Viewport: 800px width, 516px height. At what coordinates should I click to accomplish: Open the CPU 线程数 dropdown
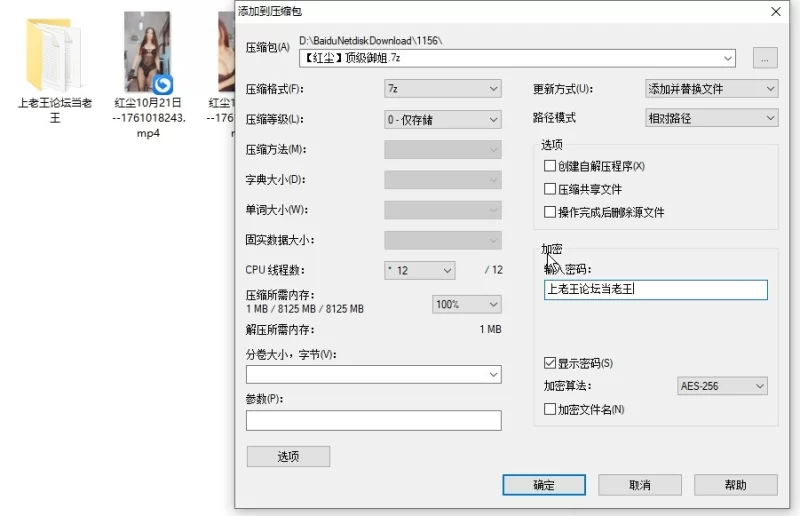click(x=420, y=270)
